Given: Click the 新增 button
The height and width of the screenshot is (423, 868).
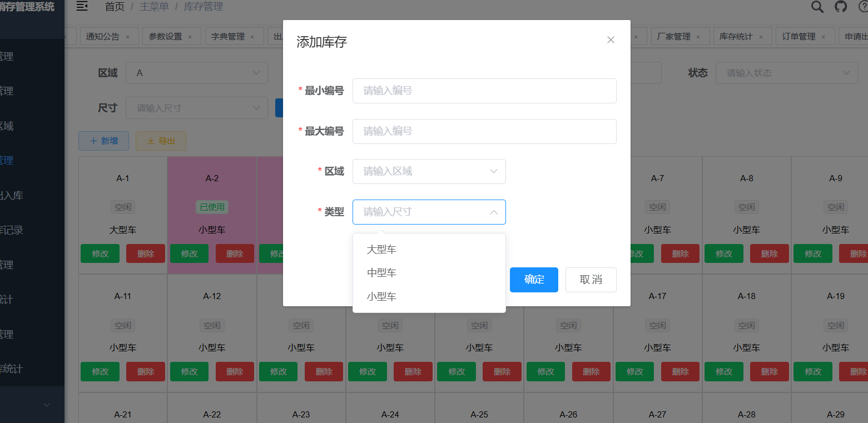Looking at the screenshot, I should click(x=104, y=141).
